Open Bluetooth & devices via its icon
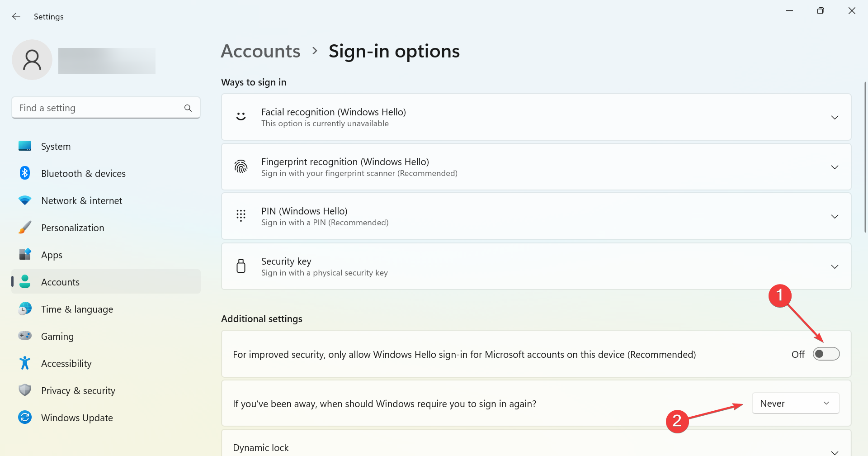 (25, 173)
